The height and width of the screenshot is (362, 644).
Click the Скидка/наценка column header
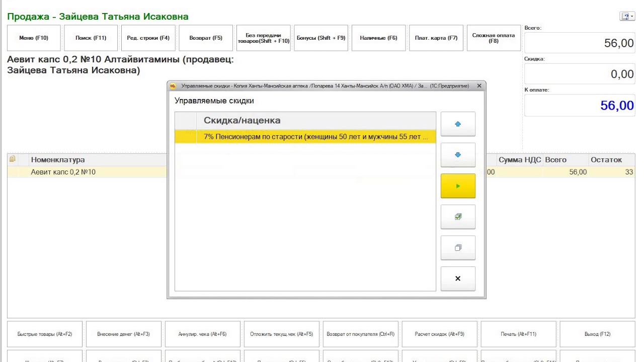click(316, 121)
